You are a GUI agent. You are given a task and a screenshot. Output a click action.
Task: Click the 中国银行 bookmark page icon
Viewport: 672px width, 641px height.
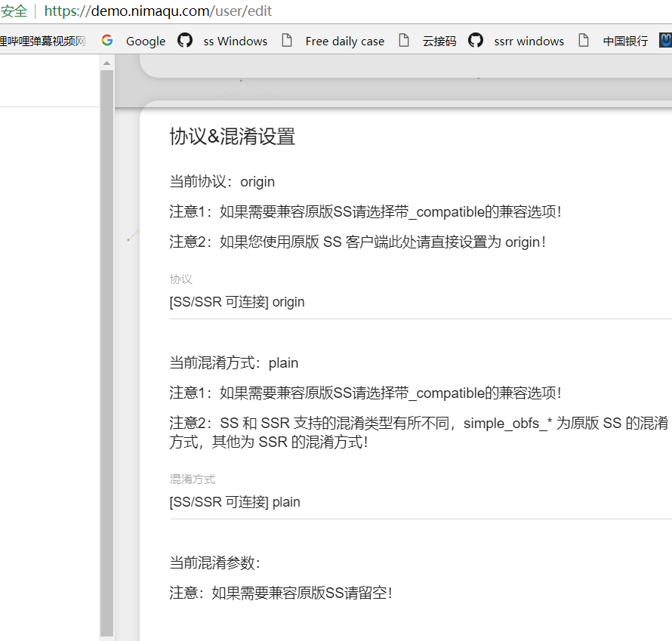tap(584, 40)
